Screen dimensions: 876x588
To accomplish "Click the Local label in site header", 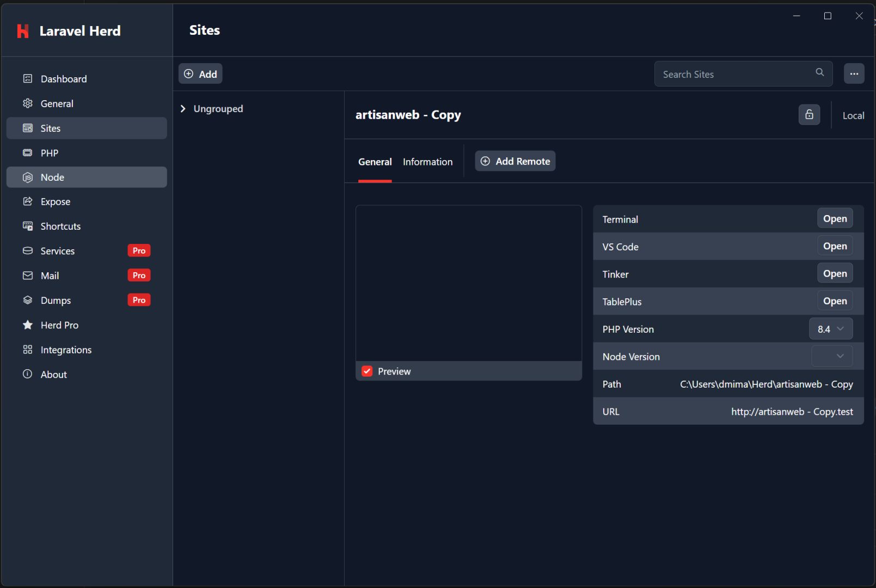I will click(853, 115).
